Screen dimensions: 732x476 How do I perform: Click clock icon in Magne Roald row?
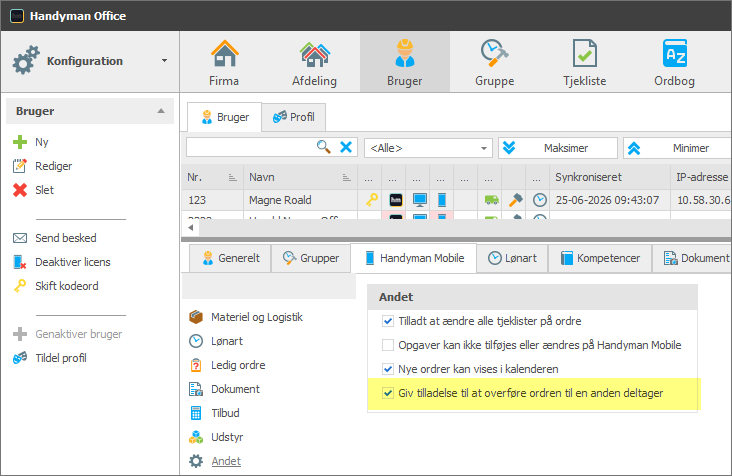[x=540, y=200]
